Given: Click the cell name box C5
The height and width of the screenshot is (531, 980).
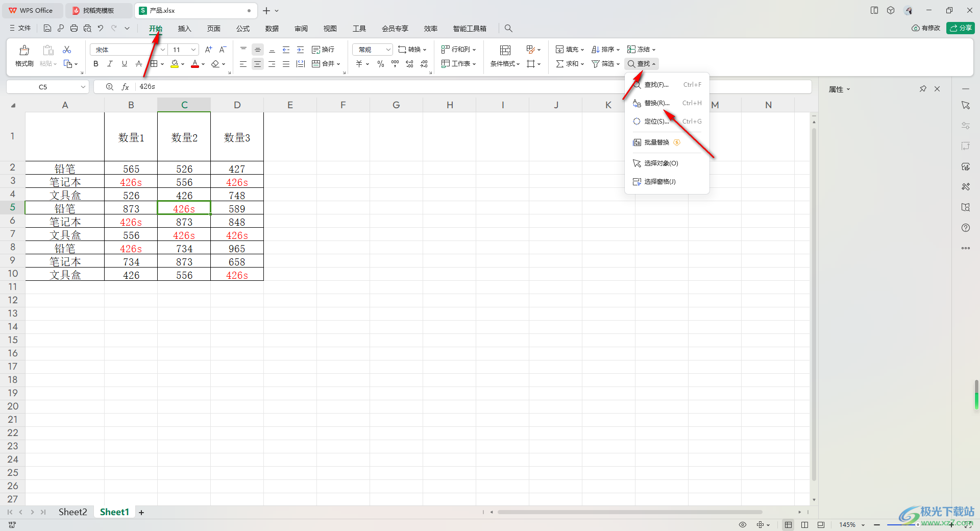Looking at the screenshot, I should pos(47,87).
